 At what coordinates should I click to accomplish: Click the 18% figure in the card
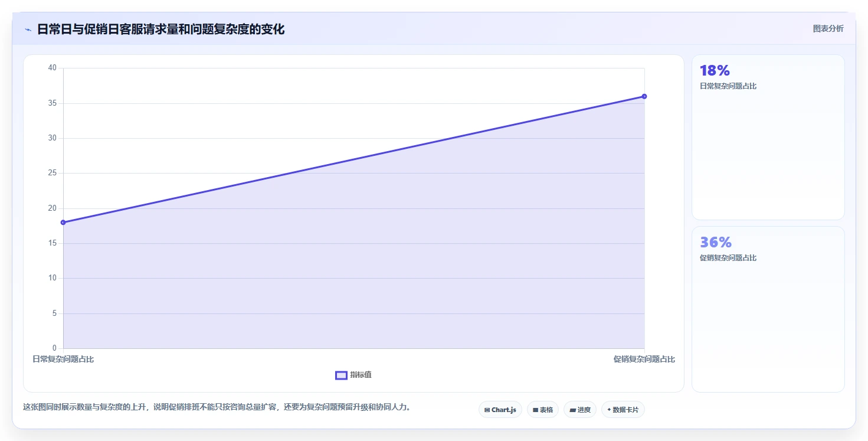(715, 71)
